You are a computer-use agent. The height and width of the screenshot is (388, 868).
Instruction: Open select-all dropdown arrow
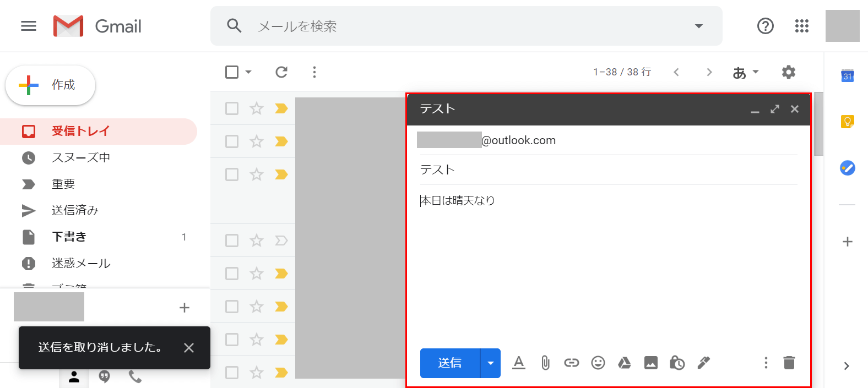[x=248, y=72]
